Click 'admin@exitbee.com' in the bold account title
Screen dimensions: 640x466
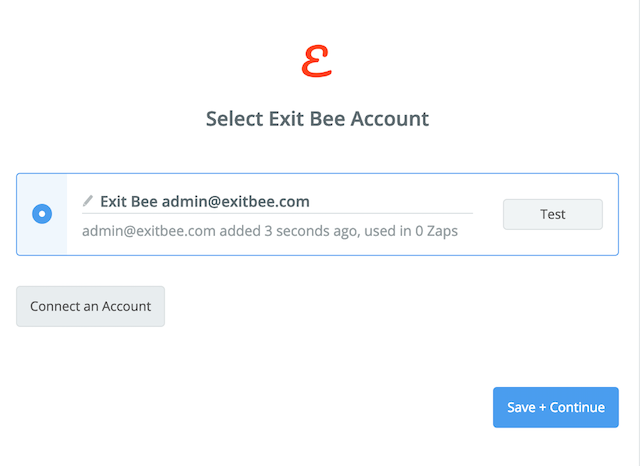coord(236,201)
